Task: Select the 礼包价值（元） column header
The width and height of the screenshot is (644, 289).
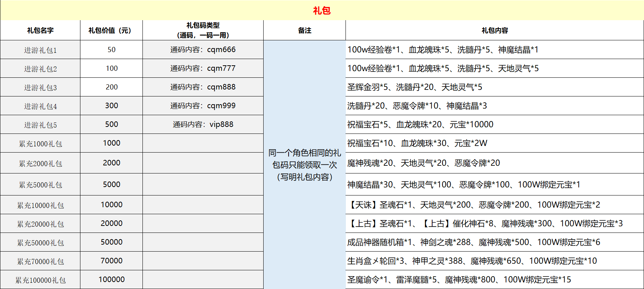Action: [111, 30]
